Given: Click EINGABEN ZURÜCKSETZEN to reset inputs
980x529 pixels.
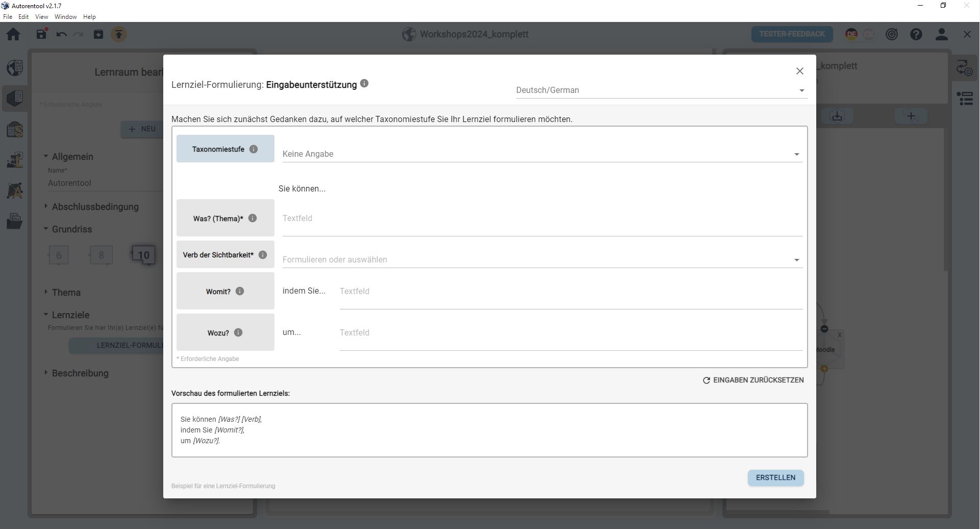Looking at the screenshot, I should click(753, 380).
